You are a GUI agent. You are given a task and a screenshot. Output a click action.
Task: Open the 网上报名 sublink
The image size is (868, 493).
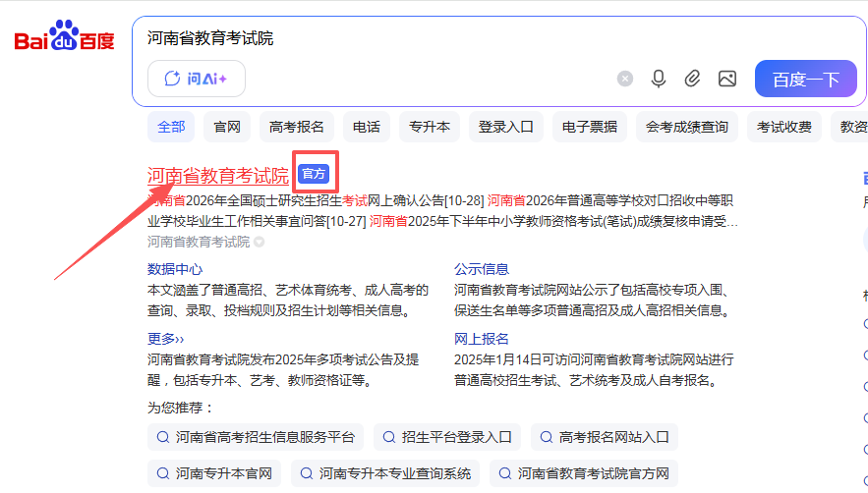482,339
